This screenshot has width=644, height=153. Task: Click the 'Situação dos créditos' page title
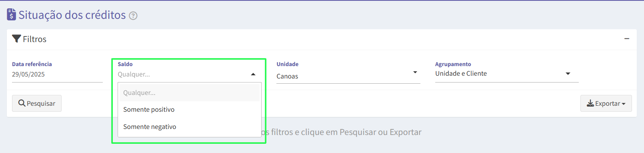click(x=72, y=15)
